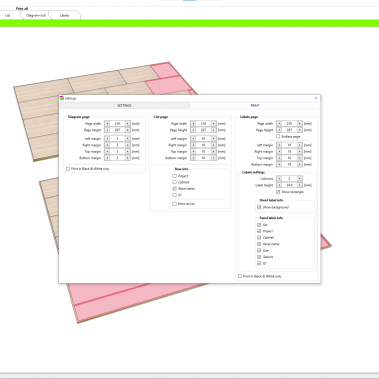Open the Diagram+List tab
This screenshot has width=379, height=379.
click(x=36, y=15)
